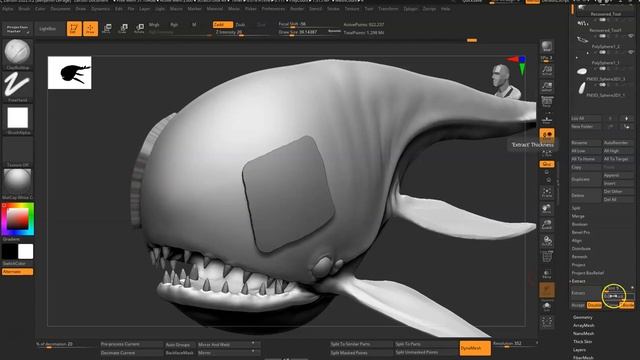Image resolution: width=640 pixels, height=360 pixels.
Task: Select the Scale transform icon
Action: [x=123, y=29]
